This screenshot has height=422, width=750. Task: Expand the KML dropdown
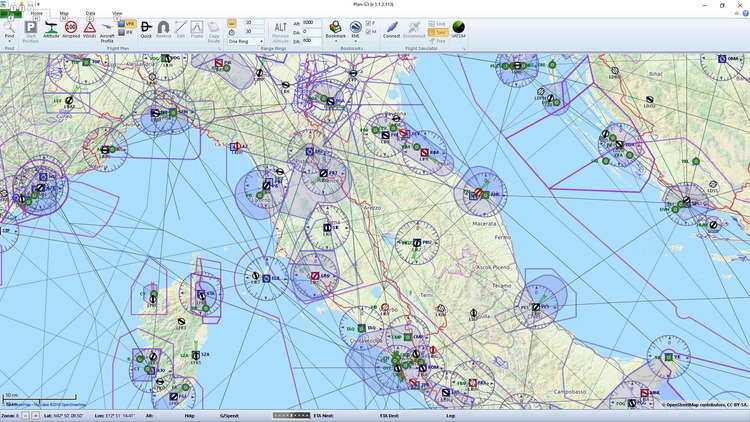(356, 38)
